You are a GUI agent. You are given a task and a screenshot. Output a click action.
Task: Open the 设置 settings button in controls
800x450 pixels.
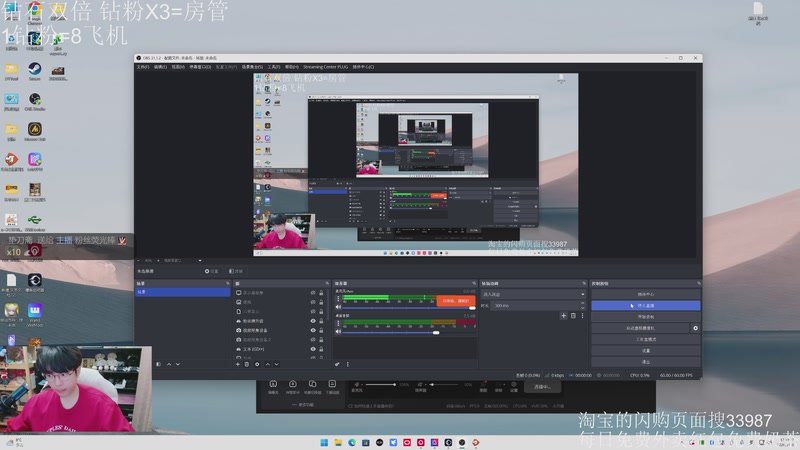645,351
